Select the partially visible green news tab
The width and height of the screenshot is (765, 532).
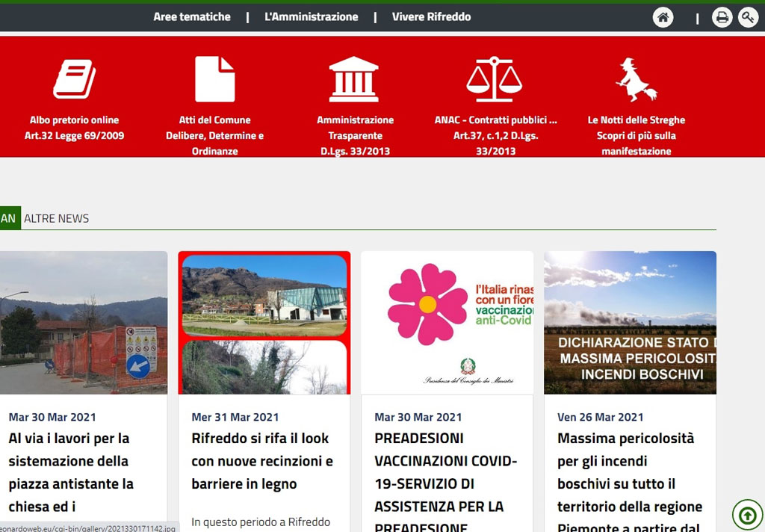pyautogui.click(x=10, y=218)
